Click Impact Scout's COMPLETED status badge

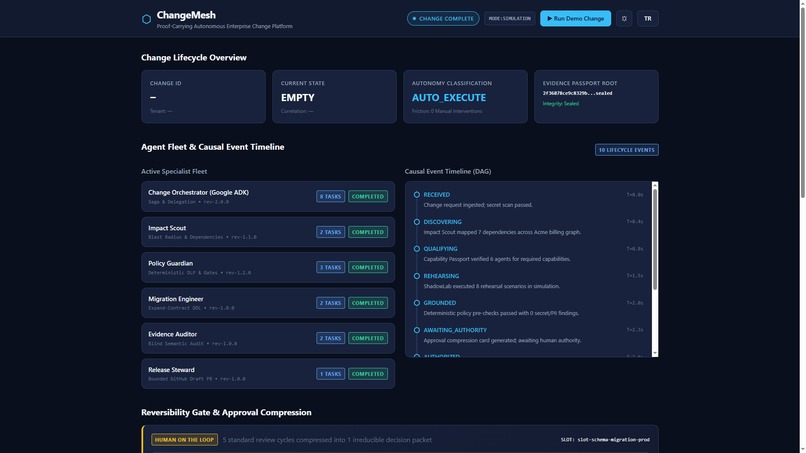[368, 232]
